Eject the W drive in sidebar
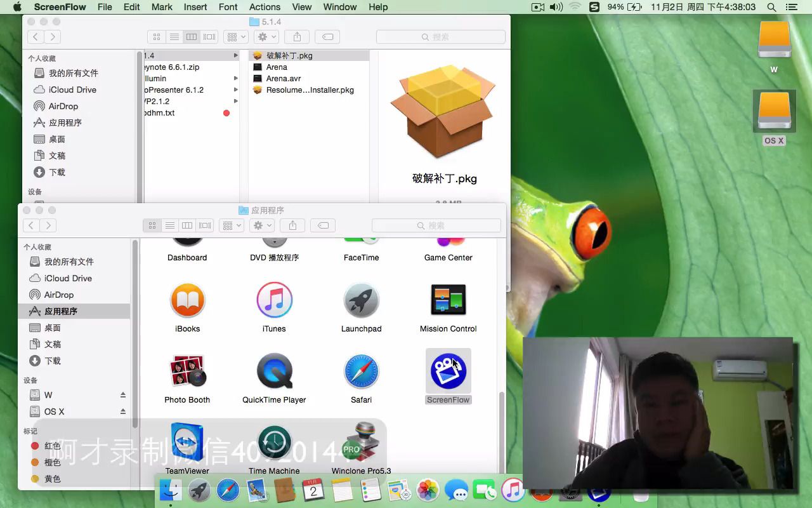The image size is (812, 508). [x=123, y=395]
